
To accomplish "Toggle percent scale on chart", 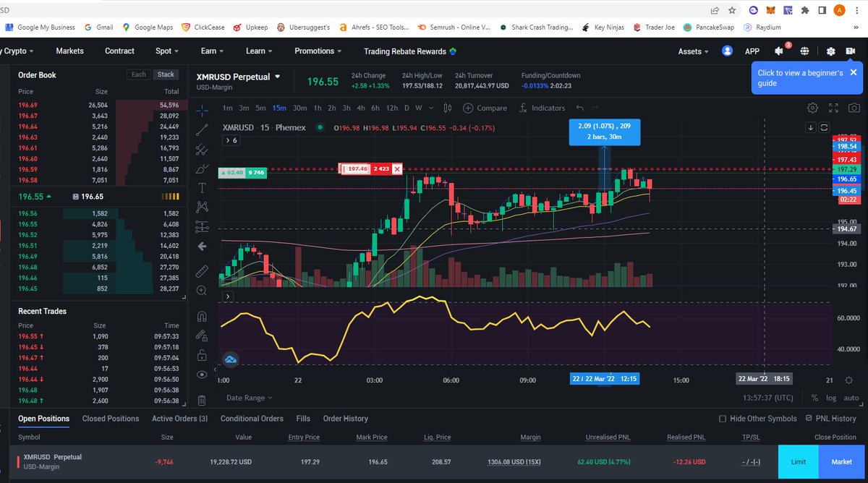I will [x=814, y=398].
